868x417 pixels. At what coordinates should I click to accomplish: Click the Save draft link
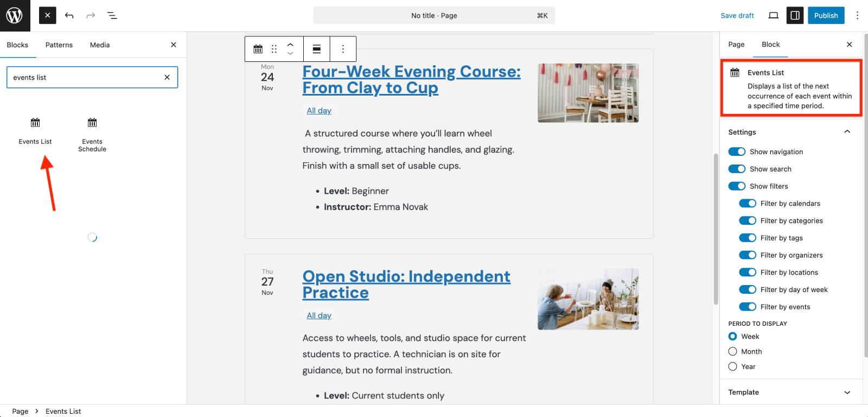[737, 15]
